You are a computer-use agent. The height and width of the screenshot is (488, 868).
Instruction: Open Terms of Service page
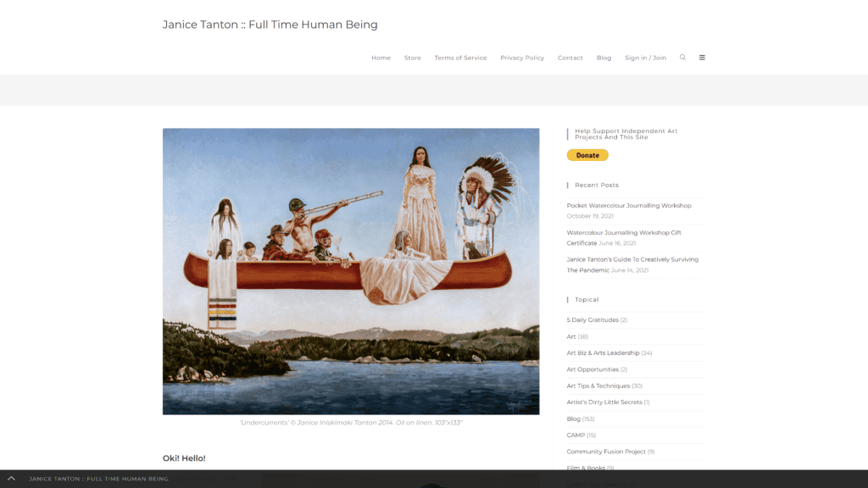pyautogui.click(x=460, y=58)
